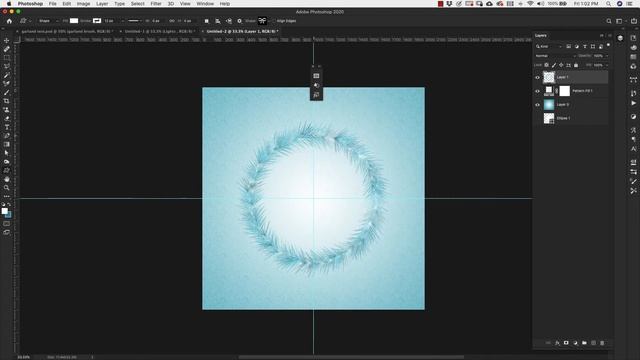
Task: Open the tool preset picker dropdown
Action: (24, 21)
